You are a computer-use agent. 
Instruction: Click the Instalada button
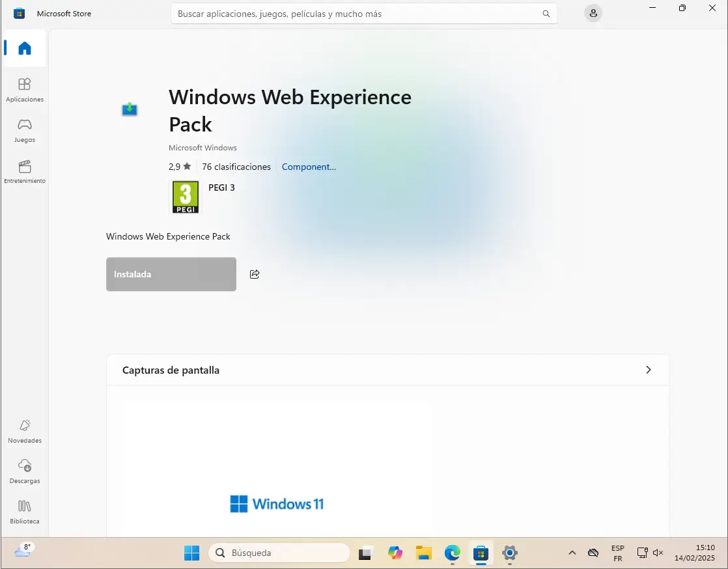(x=171, y=274)
